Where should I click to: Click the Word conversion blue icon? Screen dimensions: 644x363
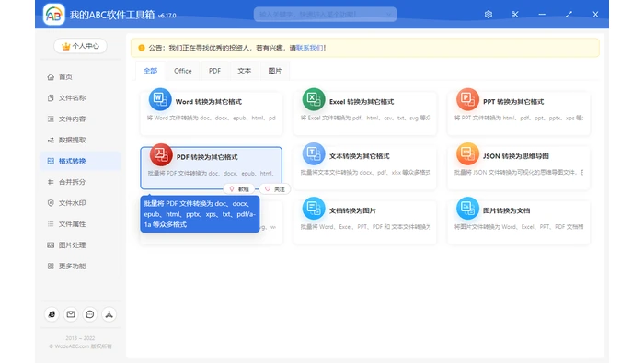click(x=160, y=99)
